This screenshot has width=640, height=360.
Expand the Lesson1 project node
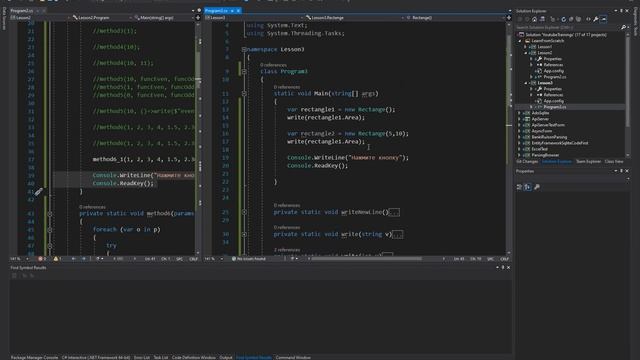pyautogui.click(x=526, y=47)
